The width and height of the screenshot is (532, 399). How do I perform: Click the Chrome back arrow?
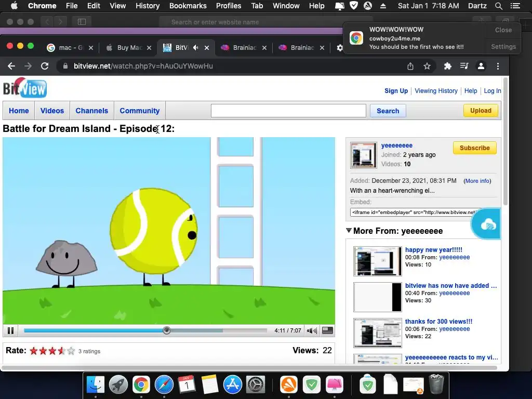(x=11, y=66)
